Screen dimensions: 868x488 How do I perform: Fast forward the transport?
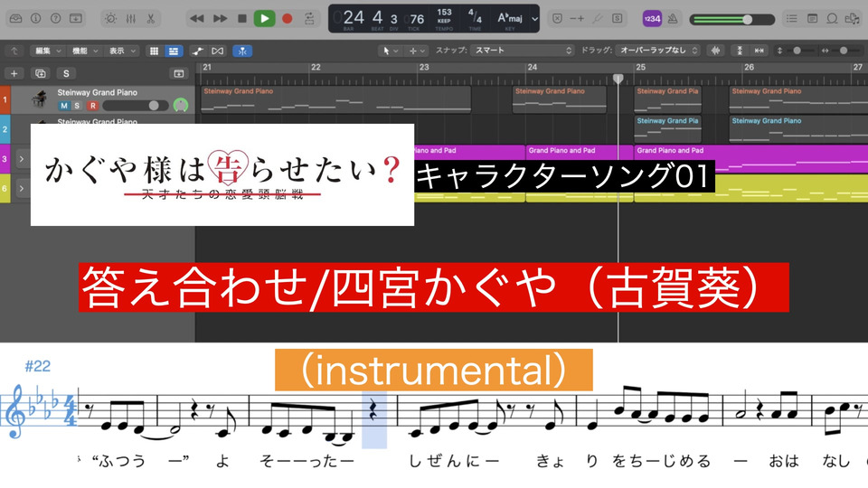(x=220, y=18)
